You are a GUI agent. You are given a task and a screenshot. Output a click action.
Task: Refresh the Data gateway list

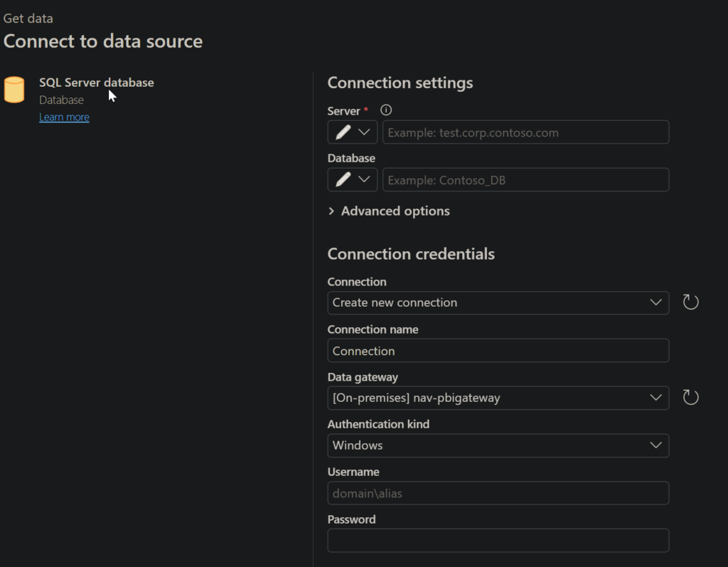click(x=690, y=398)
